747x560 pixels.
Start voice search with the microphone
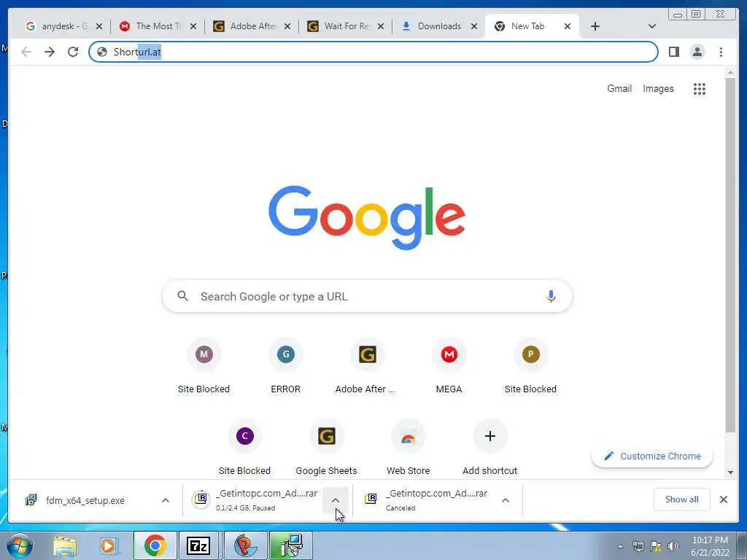point(551,296)
